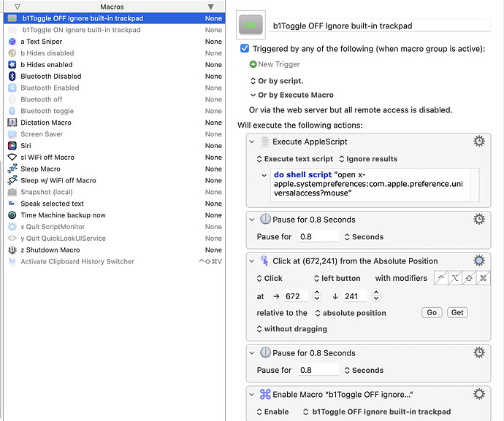Select the Bluetooth off macro row

click(x=115, y=99)
